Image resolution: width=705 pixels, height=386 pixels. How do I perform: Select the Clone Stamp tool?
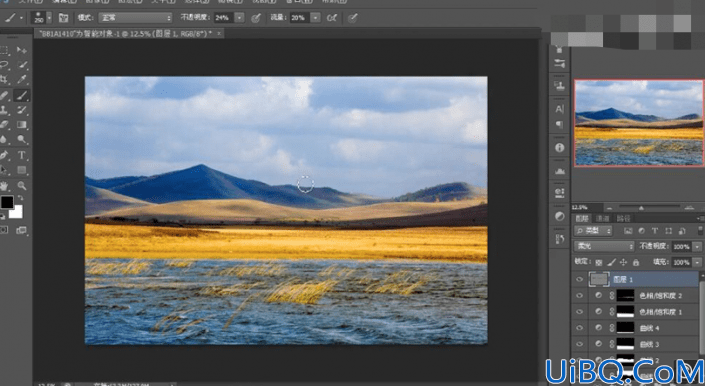(4, 110)
